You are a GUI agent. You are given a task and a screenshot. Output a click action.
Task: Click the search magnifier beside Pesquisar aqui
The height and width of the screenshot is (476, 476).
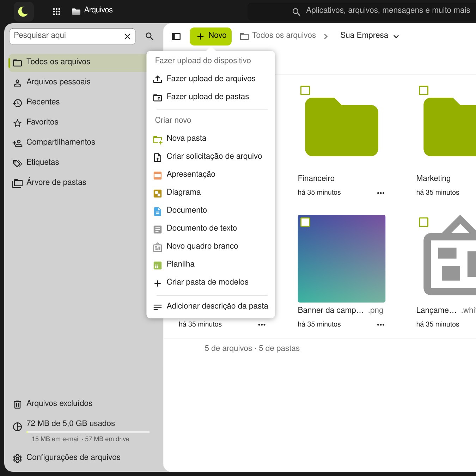click(x=149, y=36)
